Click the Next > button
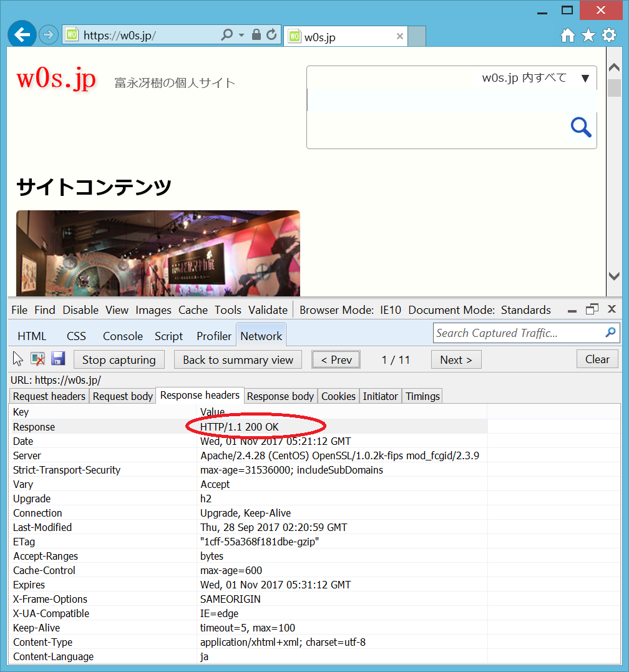The height and width of the screenshot is (672, 629). point(456,360)
